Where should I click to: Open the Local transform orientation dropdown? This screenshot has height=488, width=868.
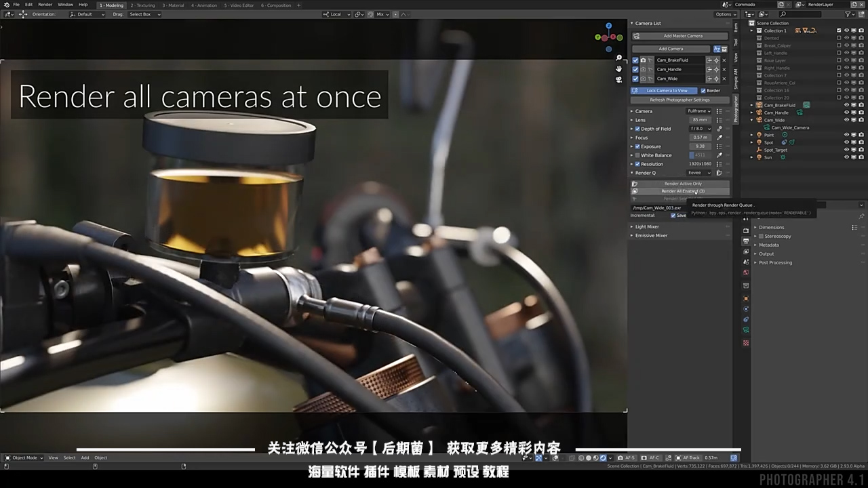(335, 14)
